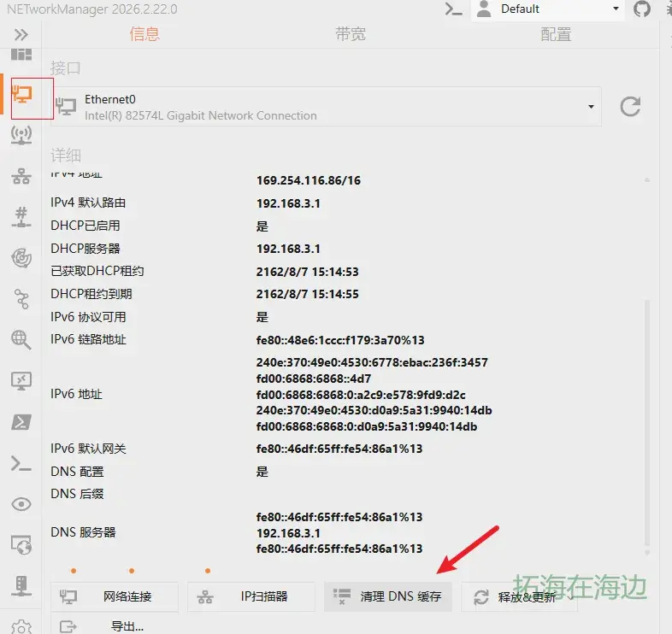This screenshot has width=672, height=634.
Task: Open the Ethernet0 interface dropdown
Action: point(326,107)
